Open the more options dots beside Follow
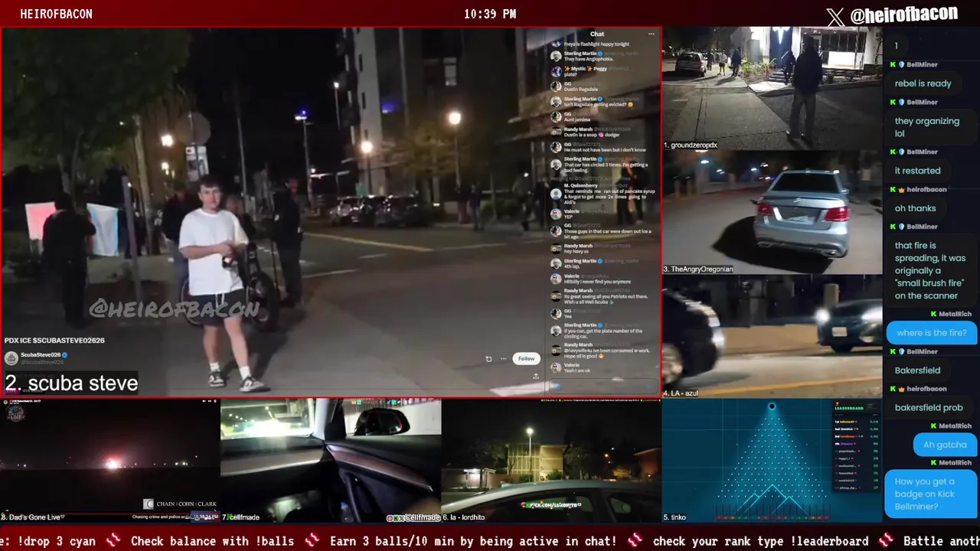980x551 pixels. click(x=504, y=358)
